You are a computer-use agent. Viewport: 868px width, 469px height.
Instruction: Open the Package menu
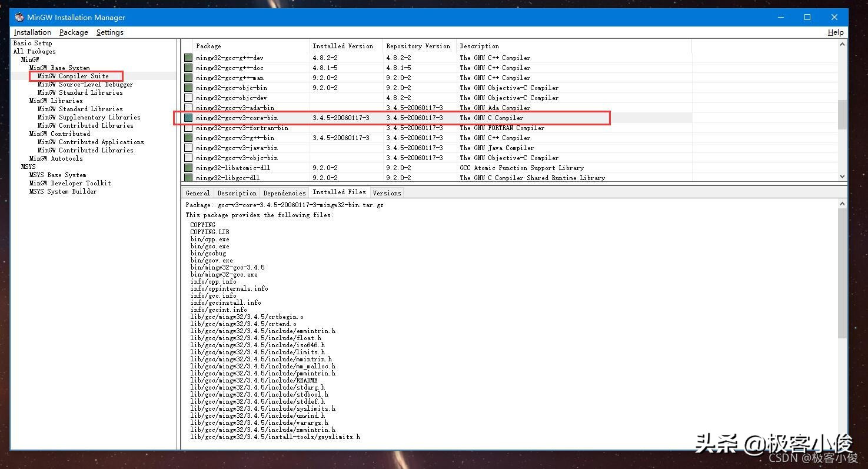(x=74, y=32)
